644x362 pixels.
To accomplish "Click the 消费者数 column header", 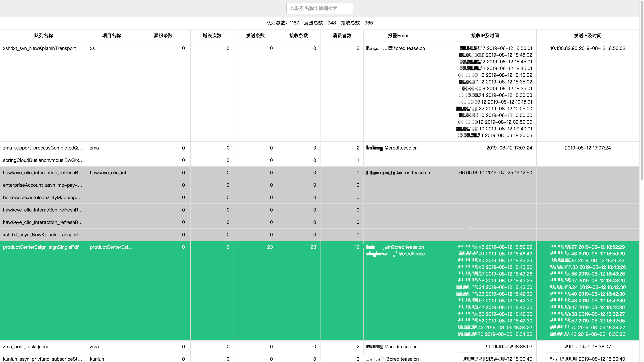I will click(x=342, y=36).
